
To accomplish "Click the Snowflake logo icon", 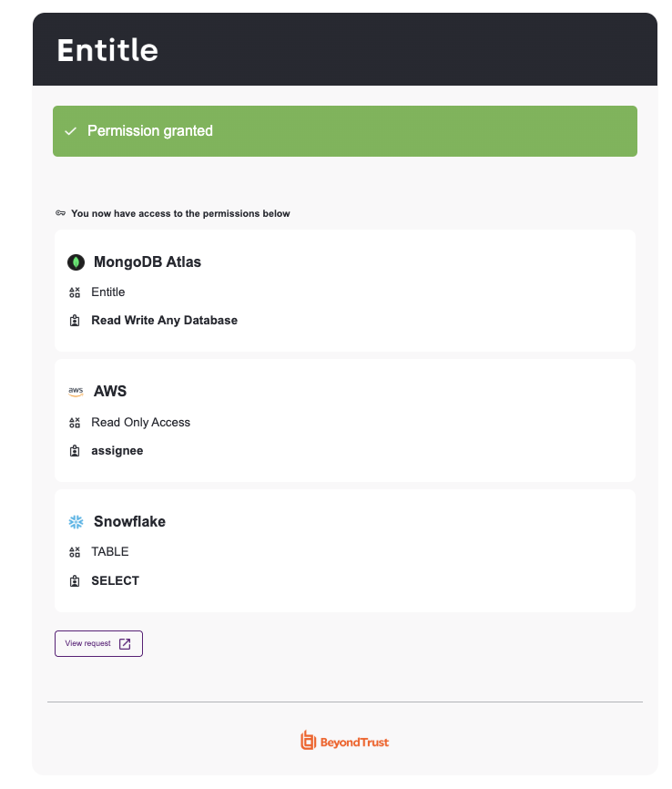I will pos(76,522).
